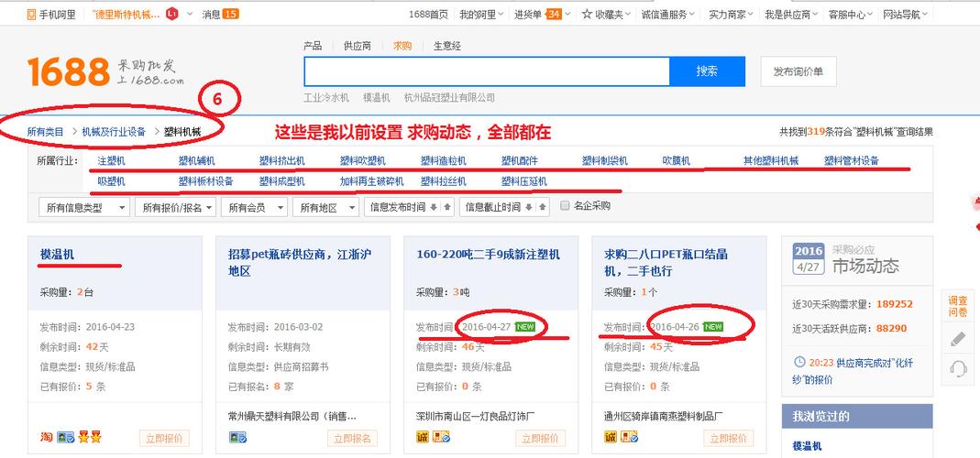
Task: Click verification icon on 常州鼎天塑料 card
Action: (x=237, y=437)
